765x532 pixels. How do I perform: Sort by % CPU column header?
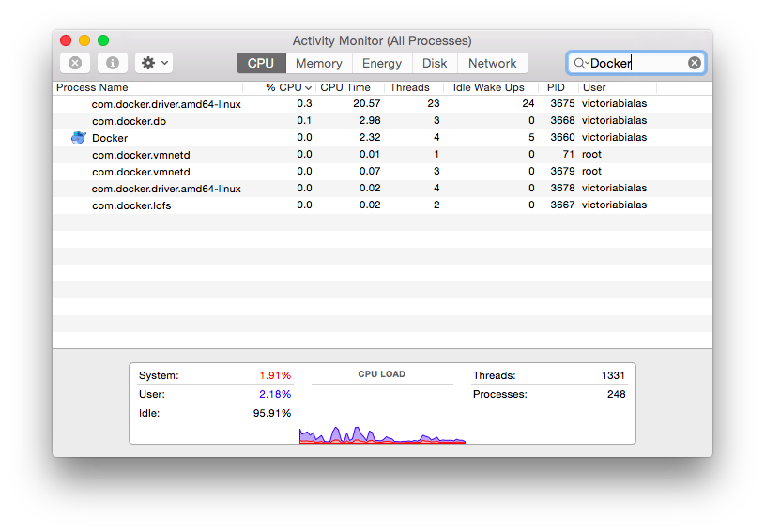coord(284,87)
